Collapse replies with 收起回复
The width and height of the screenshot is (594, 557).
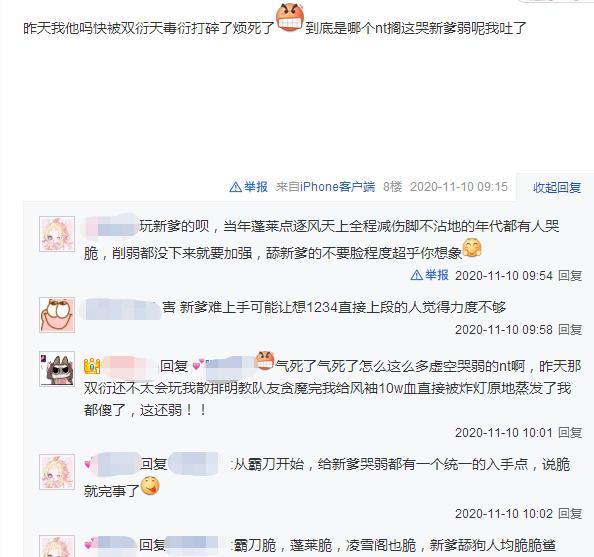click(x=557, y=188)
